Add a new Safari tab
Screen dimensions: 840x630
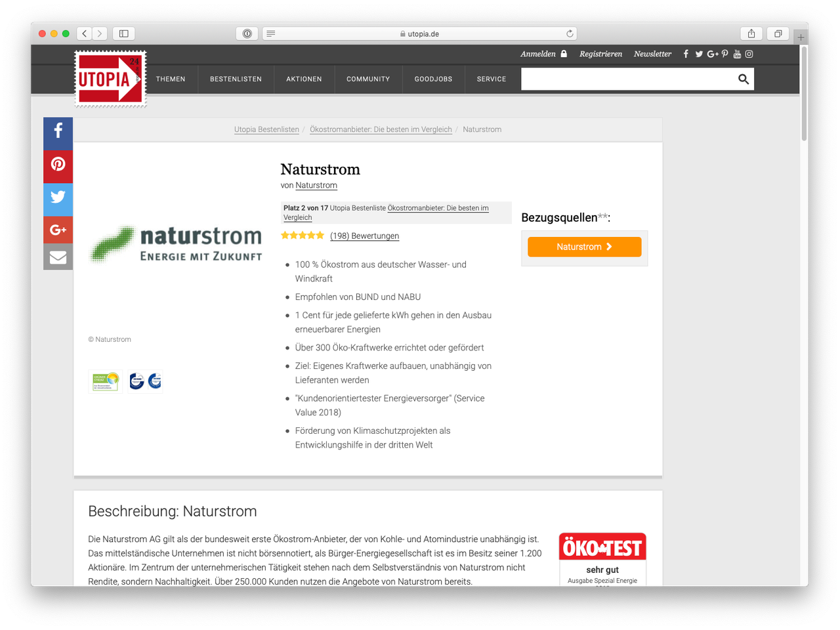click(x=801, y=37)
